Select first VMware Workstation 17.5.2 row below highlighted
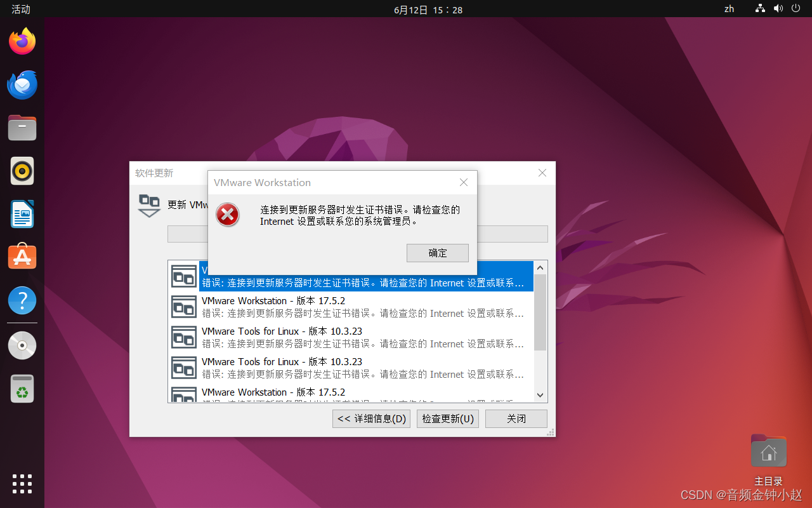812x508 pixels. [x=351, y=307]
